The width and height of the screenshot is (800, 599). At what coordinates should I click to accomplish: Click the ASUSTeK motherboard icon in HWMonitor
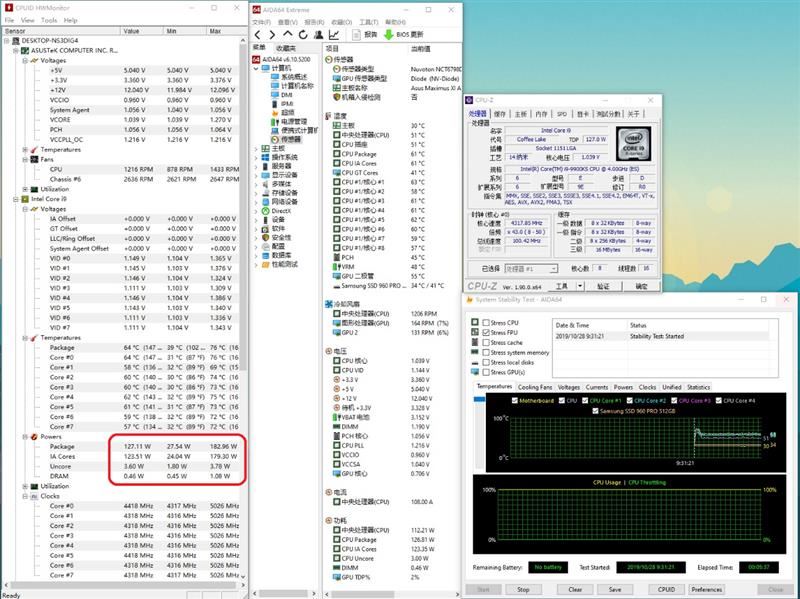[25, 51]
